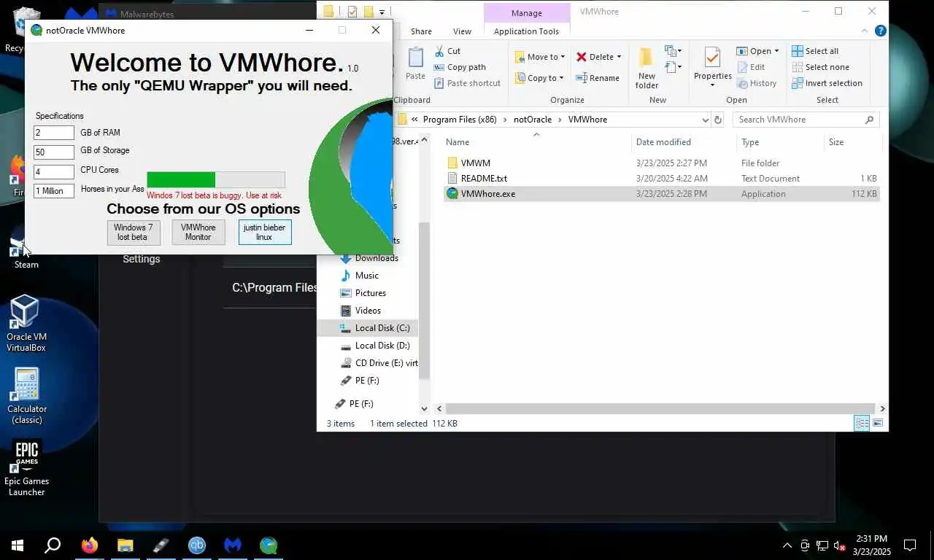The height and width of the screenshot is (560, 934).
Task: Click the GB of RAM input field
Action: [54, 133]
